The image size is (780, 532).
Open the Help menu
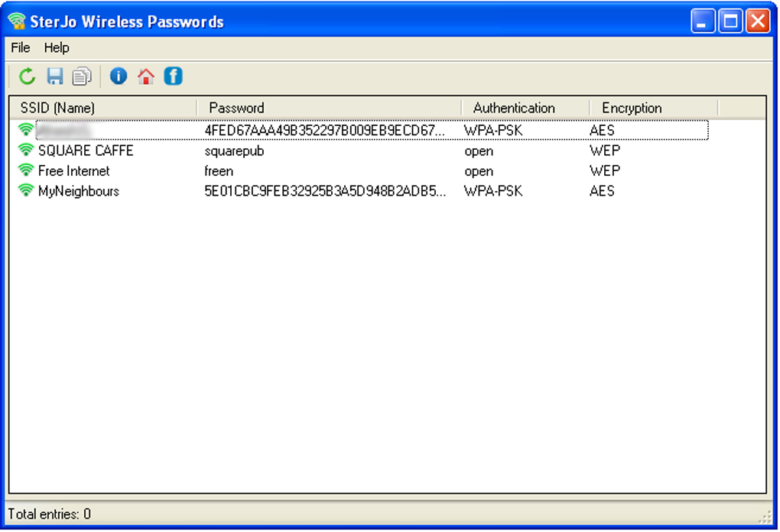tap(57, 47)
